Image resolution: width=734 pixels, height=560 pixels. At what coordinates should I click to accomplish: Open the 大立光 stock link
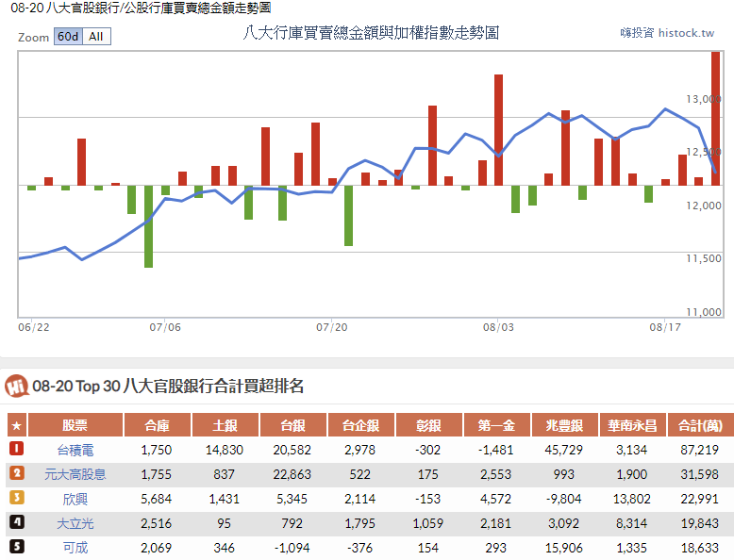pyautogui.click(x=75, y=523)
